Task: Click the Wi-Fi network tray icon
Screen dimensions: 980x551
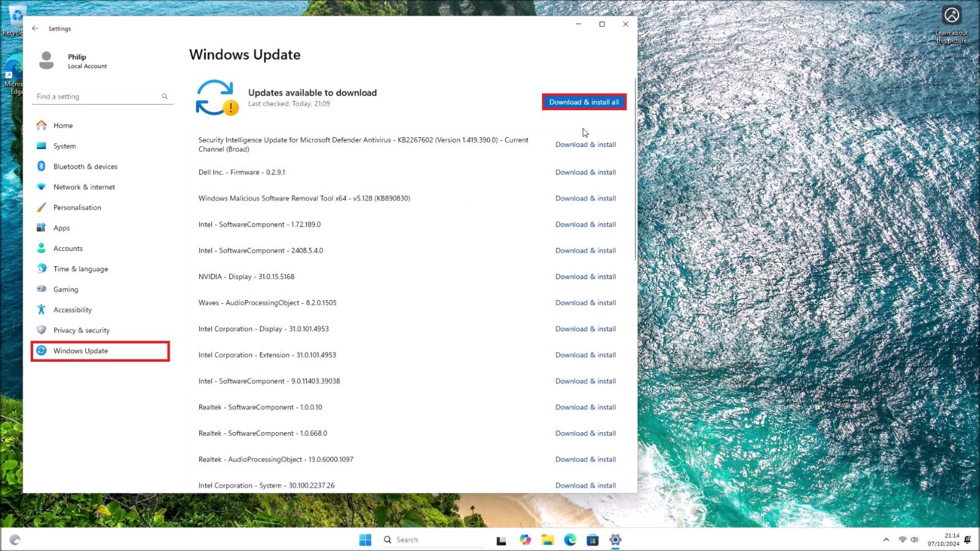Action: click(x=902, y=539)
